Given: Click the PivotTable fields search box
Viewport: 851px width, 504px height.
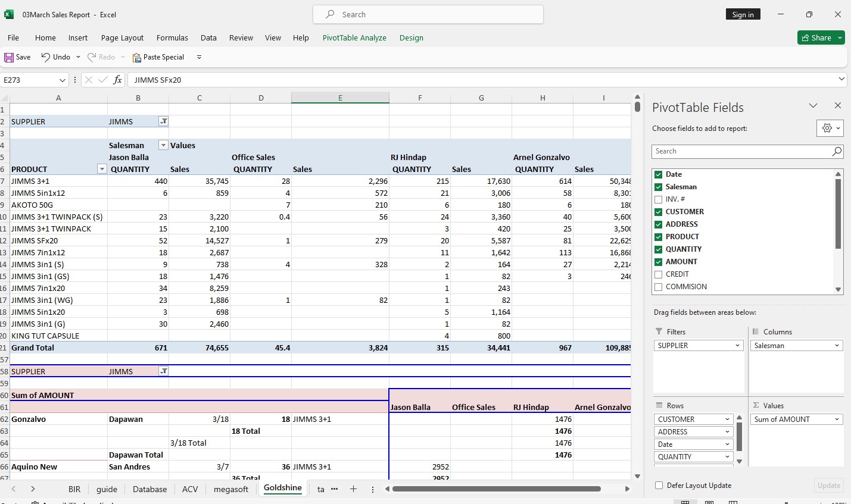Looking at the screenshot, I should click(741, 151).
